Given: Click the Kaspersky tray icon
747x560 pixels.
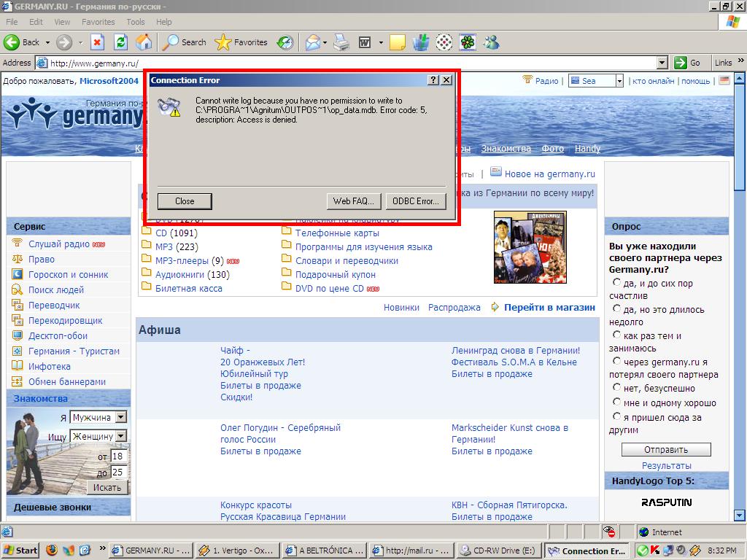Looking at the screenshot, I should tap(654, 551).
